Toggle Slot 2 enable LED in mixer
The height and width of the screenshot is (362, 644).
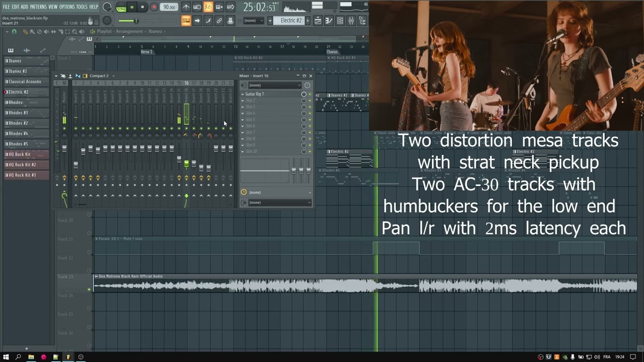pos(309,101)
